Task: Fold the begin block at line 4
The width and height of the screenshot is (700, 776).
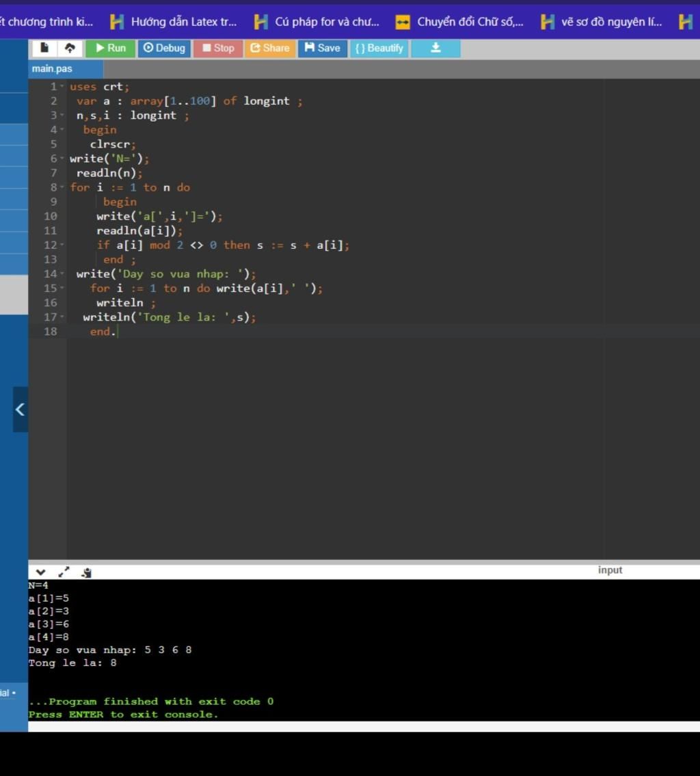Action: pyautogui.click(x=62, y=130)
